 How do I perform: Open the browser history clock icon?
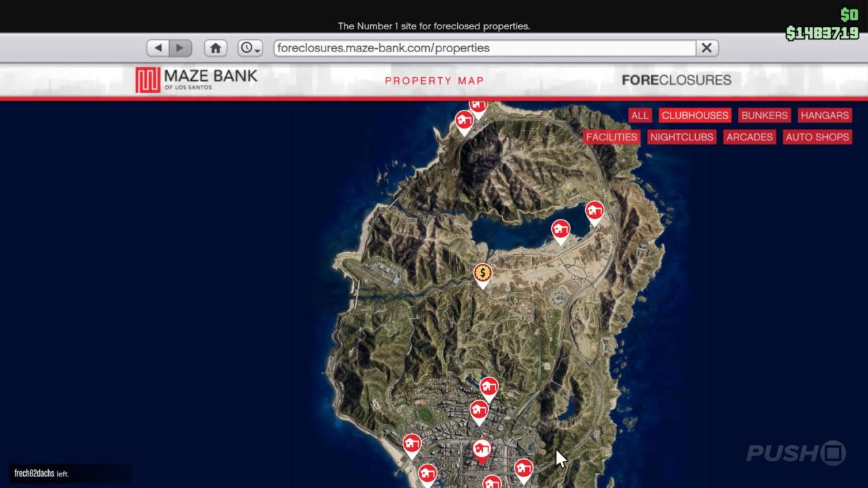click(245, 47)
